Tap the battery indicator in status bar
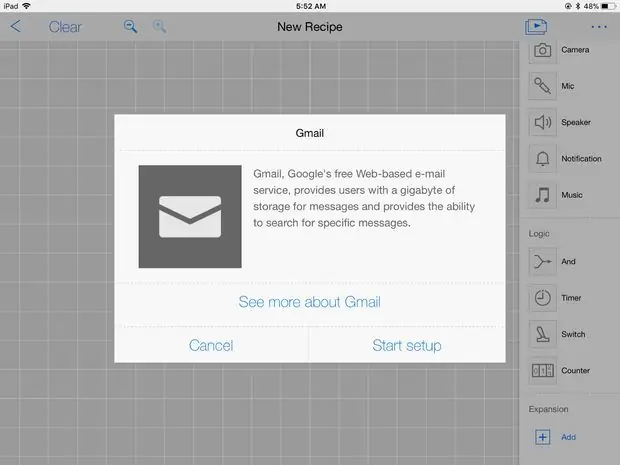Viewport: 620px width, 465px height. tap(609, 6)
